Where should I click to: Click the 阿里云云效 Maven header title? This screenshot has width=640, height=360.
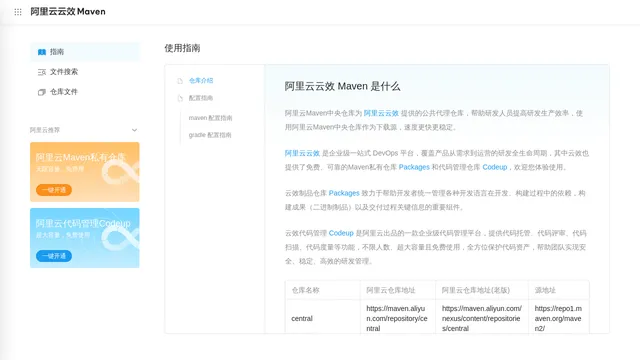[x=68, y=11]
